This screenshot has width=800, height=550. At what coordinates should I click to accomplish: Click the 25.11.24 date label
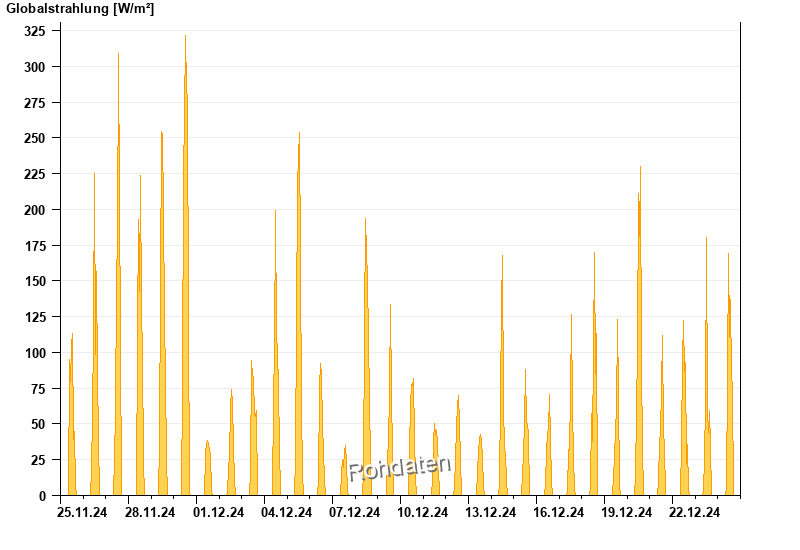coord(82,512)
